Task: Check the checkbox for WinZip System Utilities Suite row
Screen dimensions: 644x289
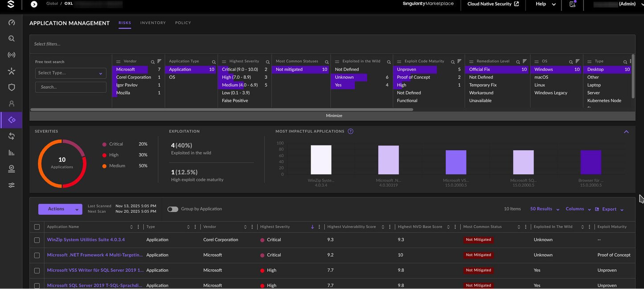Action: [37, 239]
